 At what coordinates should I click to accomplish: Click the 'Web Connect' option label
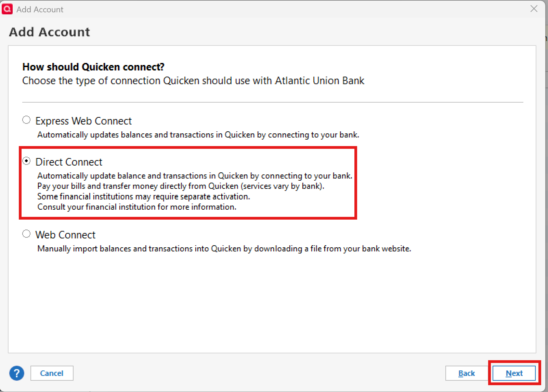click(x=65, y=235)
